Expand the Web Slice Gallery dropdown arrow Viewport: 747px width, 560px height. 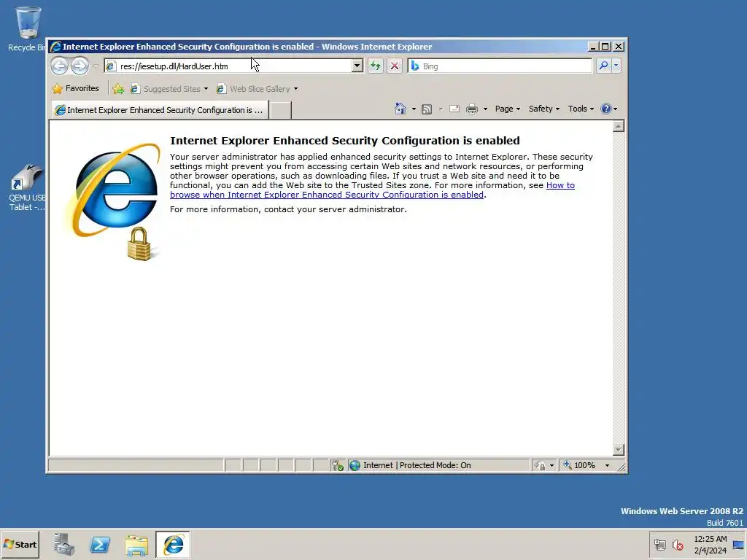point(296,89)
